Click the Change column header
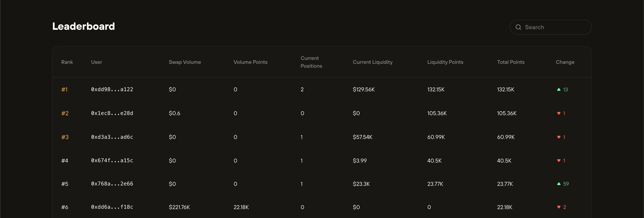This screenshot has width=644, height=218. (x=565, y=62)
